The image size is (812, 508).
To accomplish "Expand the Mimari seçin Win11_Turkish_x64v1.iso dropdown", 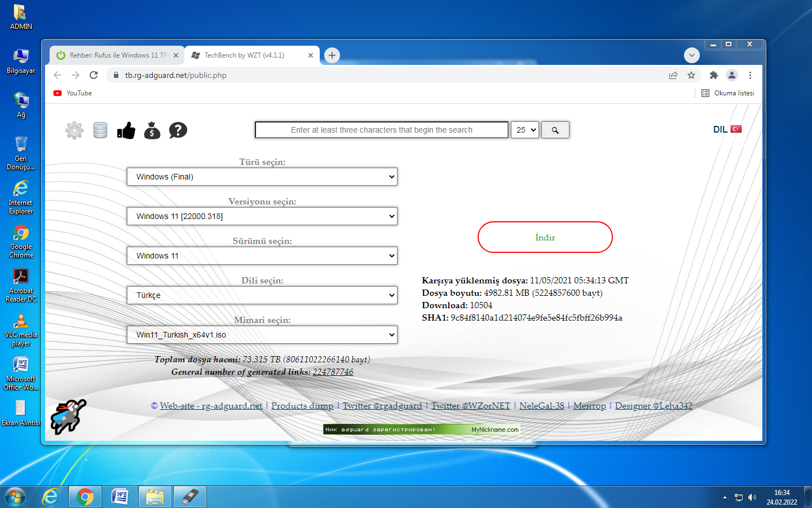I will pos(262,335).
